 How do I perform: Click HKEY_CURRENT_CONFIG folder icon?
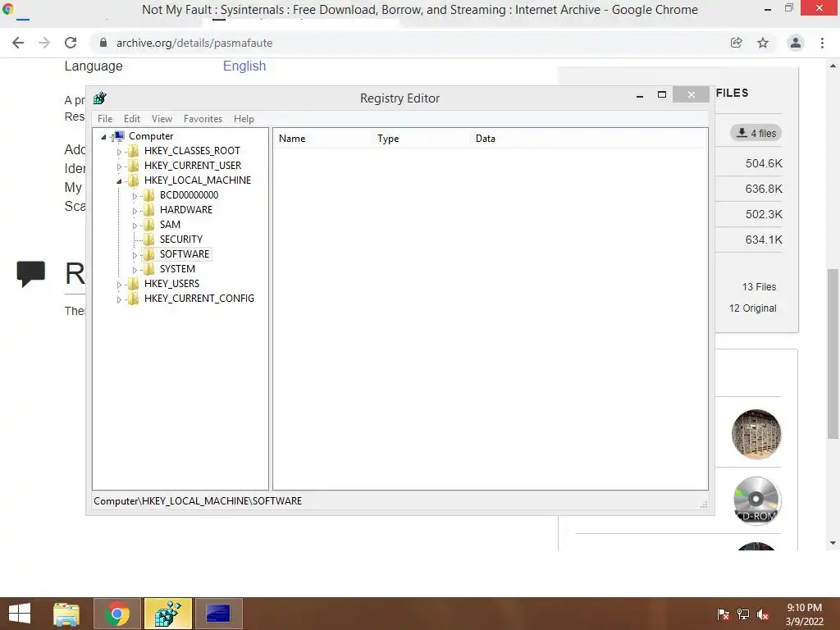point(134,298)
